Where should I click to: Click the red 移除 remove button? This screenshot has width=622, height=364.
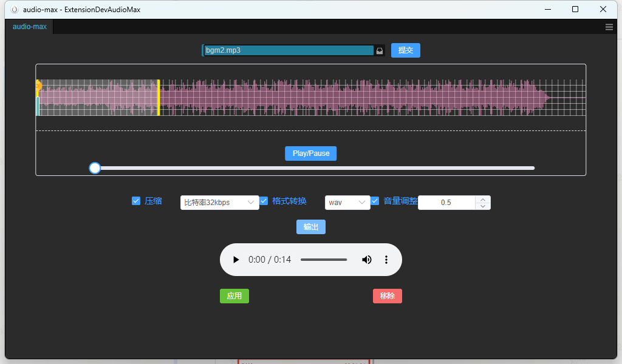pos(387,296)
